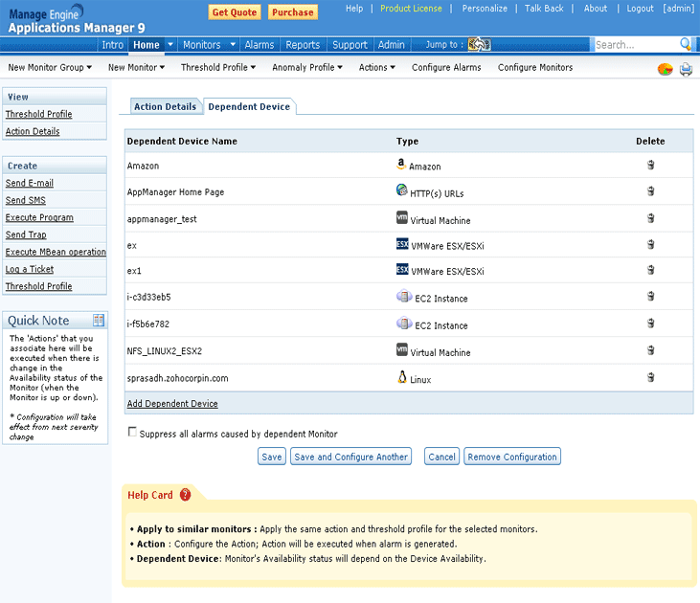The image size is (700, 603).
Task: Click the Amazon type icon
Action: [401, 164]
